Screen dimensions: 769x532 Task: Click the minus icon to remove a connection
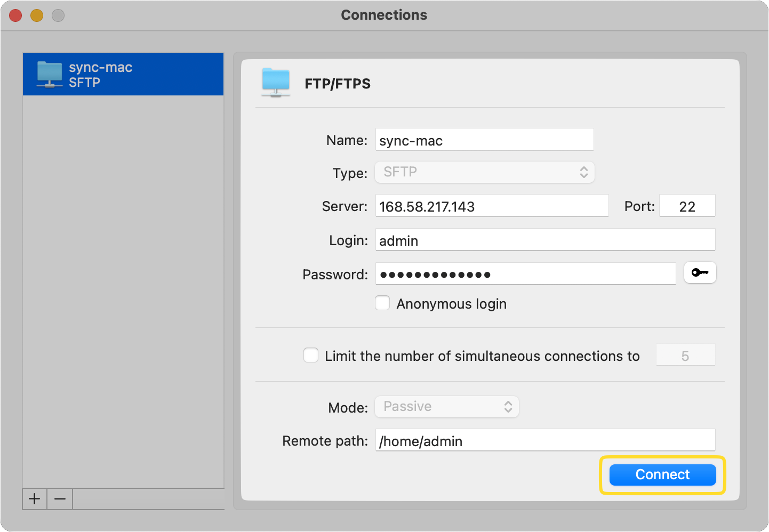pos(59,499)
